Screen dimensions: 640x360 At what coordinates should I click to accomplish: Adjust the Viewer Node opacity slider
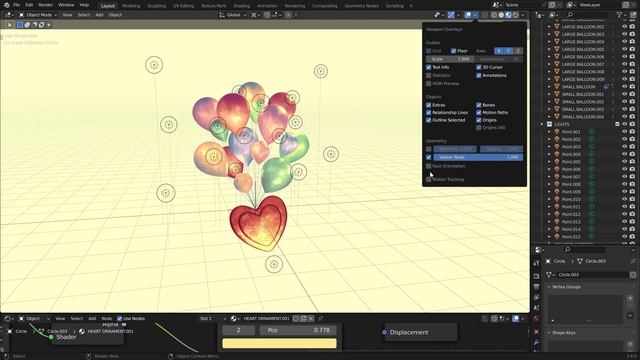478,157
